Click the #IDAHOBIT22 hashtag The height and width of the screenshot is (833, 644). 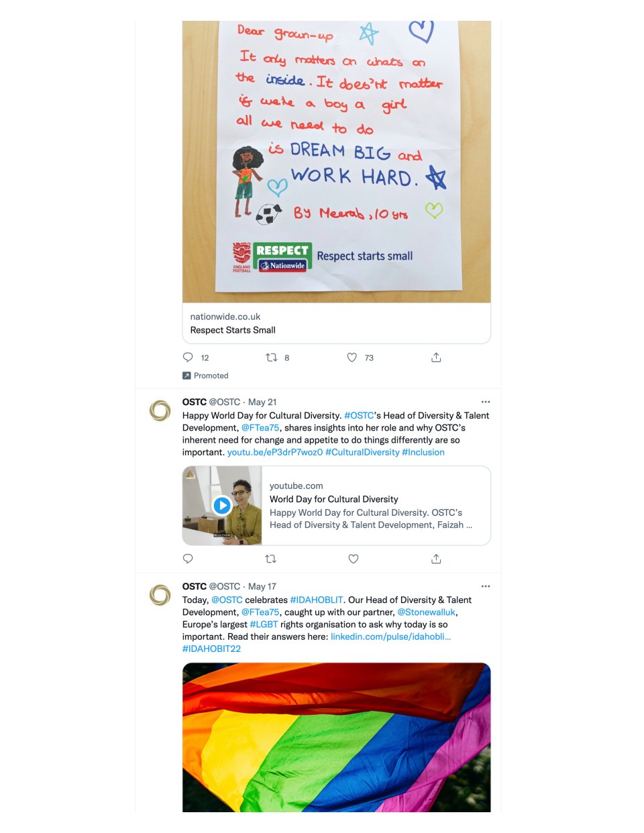211,649
